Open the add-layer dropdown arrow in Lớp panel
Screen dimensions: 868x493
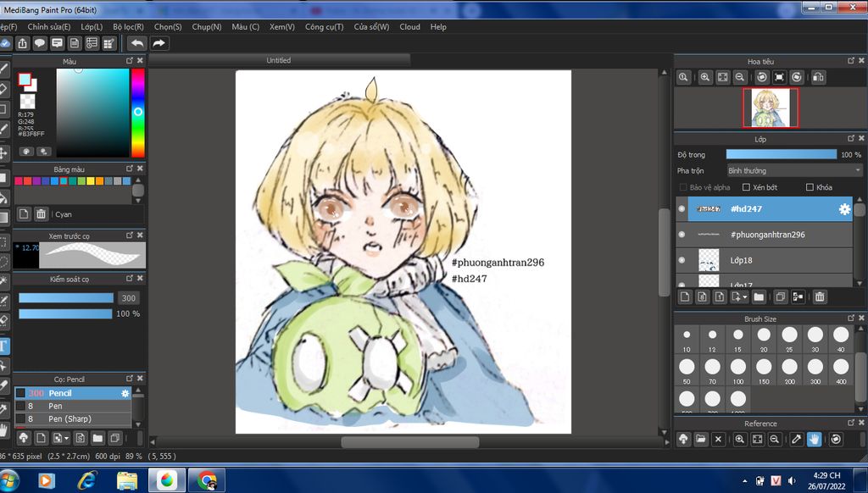pyautogui.click(x=745, y=297)
